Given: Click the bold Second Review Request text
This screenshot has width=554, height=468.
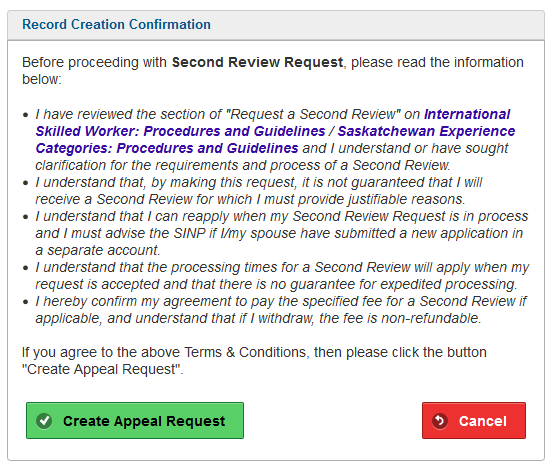Looking at the screenshot, I should point(257,62).
